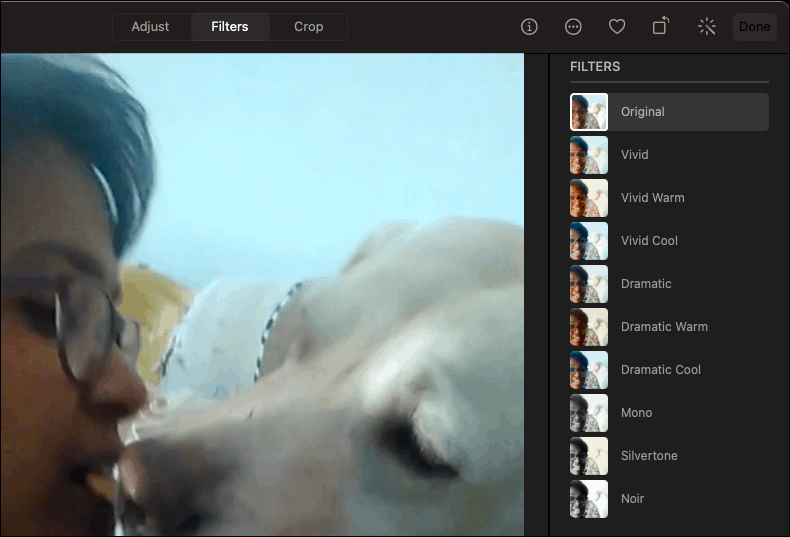Click the Done button
This screenshot has height=537, width=790.
(x=754, y=27)
